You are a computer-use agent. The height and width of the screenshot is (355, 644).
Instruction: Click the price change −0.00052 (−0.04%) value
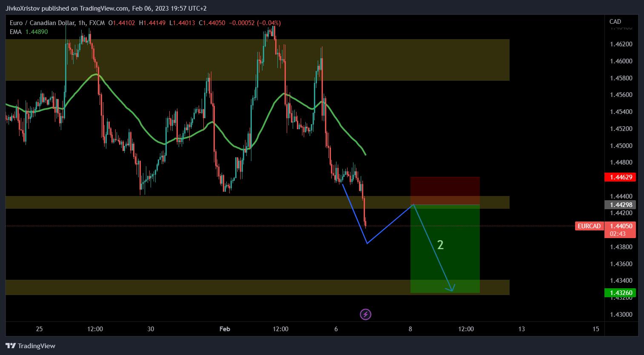[x=255, y=23]
